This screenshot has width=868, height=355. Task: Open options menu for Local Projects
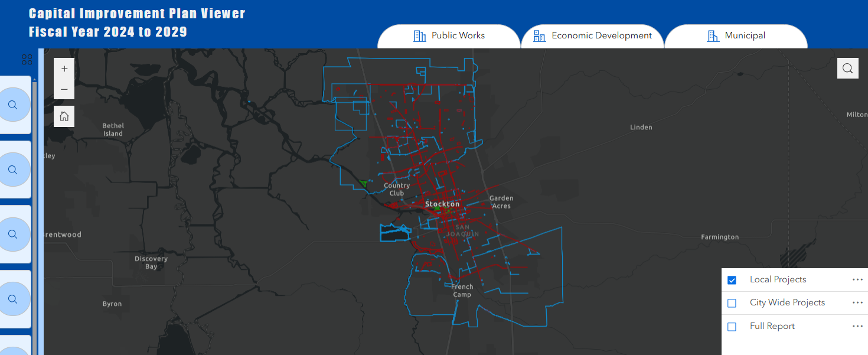click(857, 279)
